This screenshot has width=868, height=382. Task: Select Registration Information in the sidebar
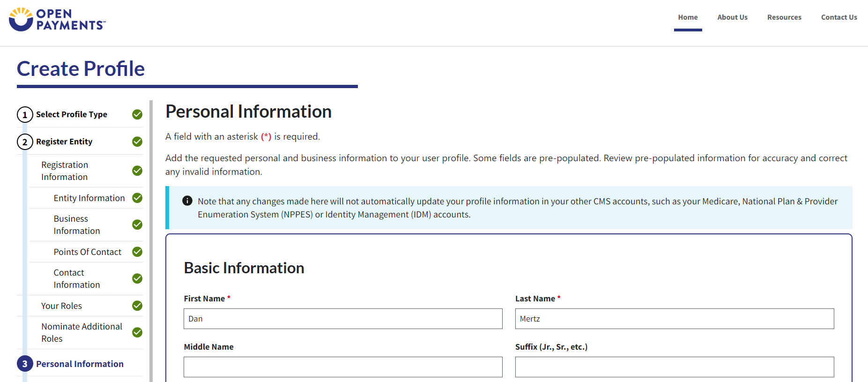coord(65,171)
